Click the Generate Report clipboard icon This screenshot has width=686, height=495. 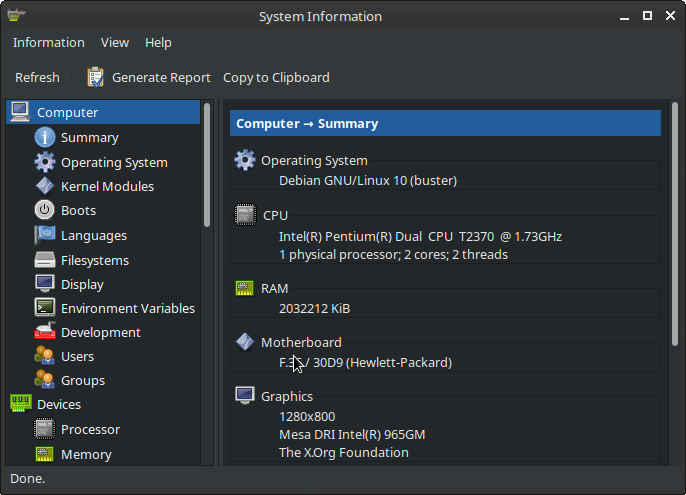(96, 77)
